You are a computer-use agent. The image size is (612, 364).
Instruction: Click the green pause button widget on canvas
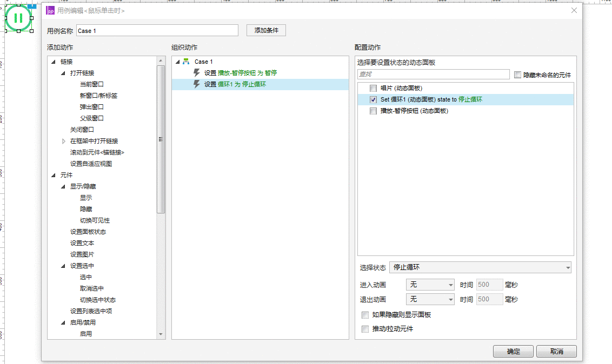(18, 18)
